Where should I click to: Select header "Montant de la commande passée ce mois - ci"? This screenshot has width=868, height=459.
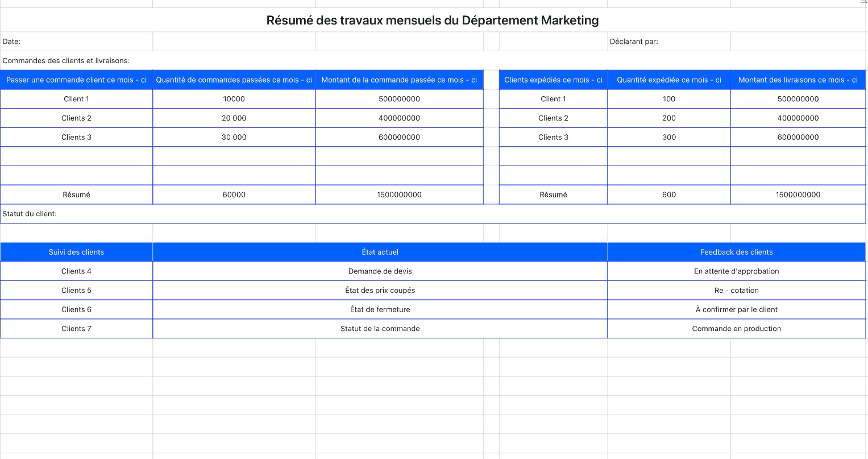coord(399,80)
